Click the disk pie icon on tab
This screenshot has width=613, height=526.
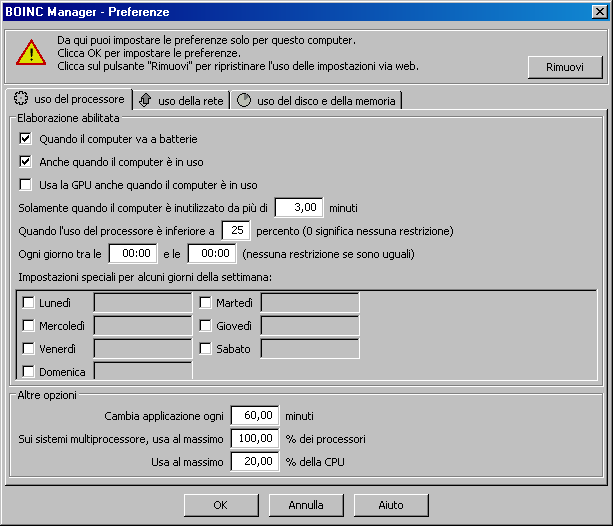tap(244, 100)
